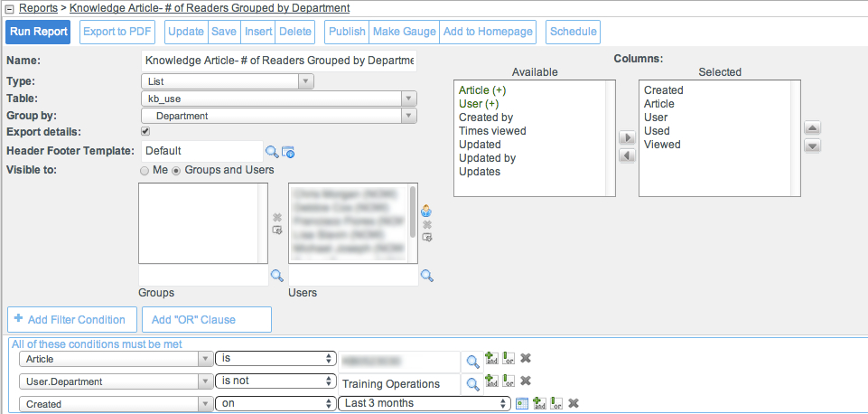Select Times viewed in Available list

pyautogui.click(x=492, y=131)
